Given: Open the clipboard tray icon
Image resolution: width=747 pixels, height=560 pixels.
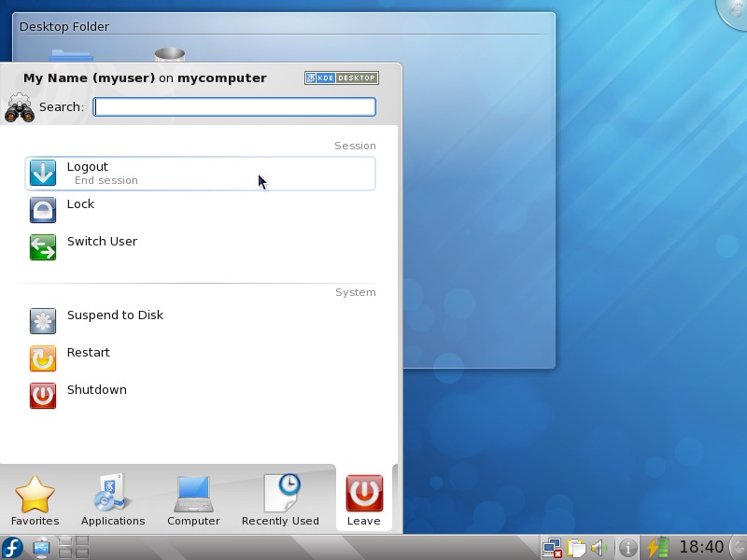Looking at the screenshot, I should click(x=576, y=548).
